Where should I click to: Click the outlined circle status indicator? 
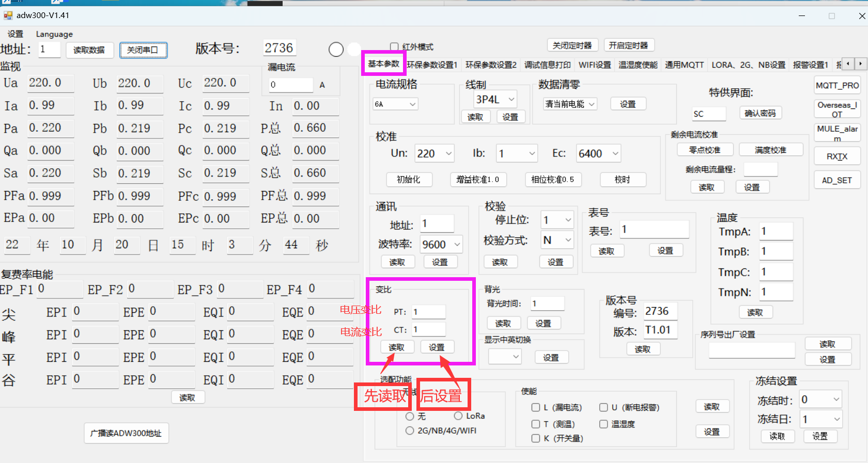336,50
